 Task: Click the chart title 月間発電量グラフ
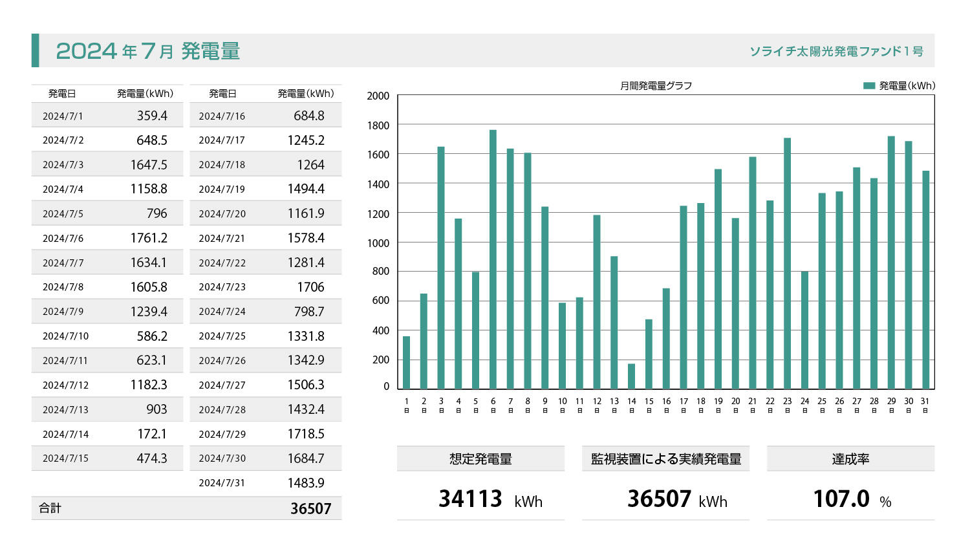point(656,85)
